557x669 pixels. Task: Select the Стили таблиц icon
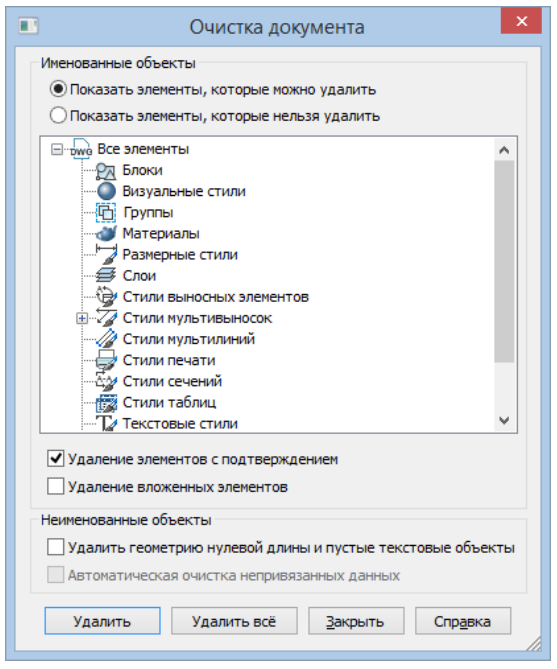click(106, 402)
